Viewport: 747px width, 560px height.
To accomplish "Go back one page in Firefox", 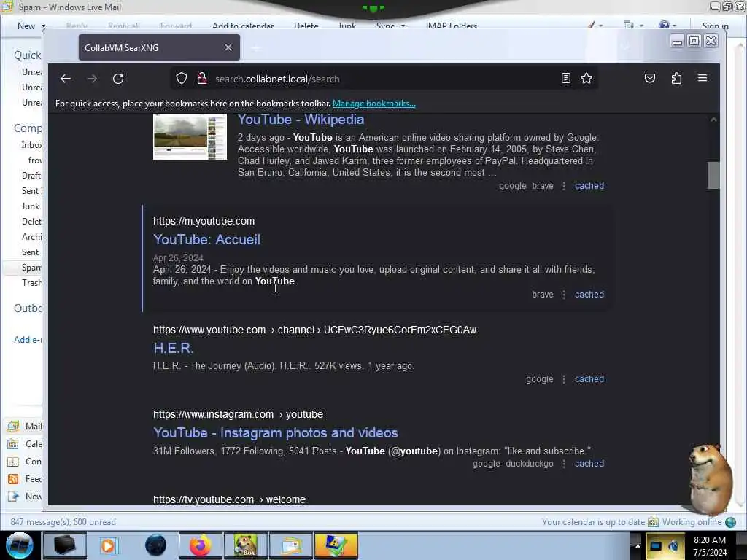I will click(66, 79).
